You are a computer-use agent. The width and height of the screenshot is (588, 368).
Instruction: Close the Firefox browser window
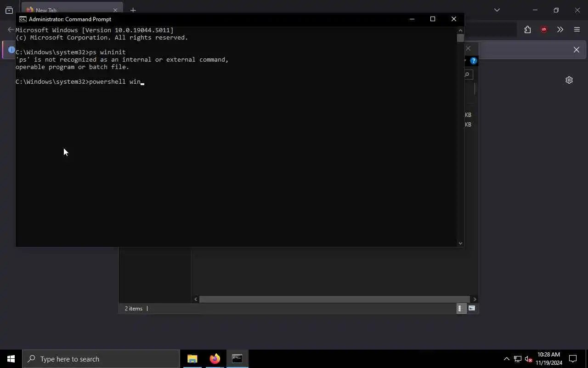[x=577, y=10]
